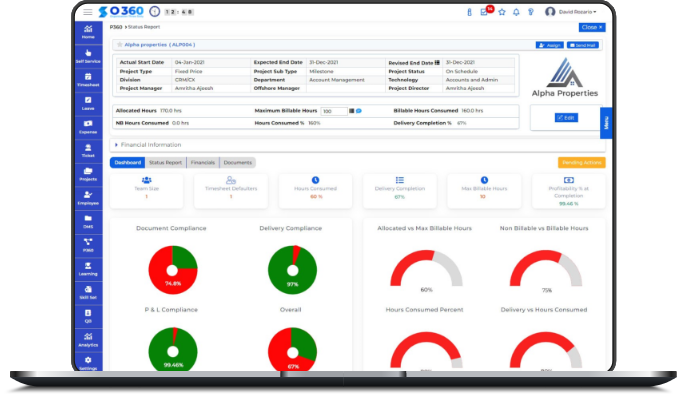The width and height of the screenshot is (678, 396).
Task: Open the Analytics sidebar icon
Action: point(88,340)
